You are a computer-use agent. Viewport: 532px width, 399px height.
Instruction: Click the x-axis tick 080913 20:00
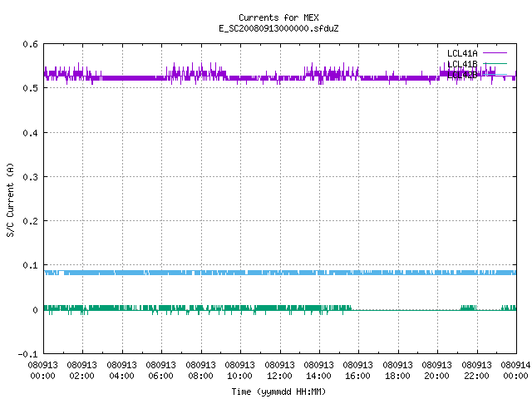click(436, 371)
